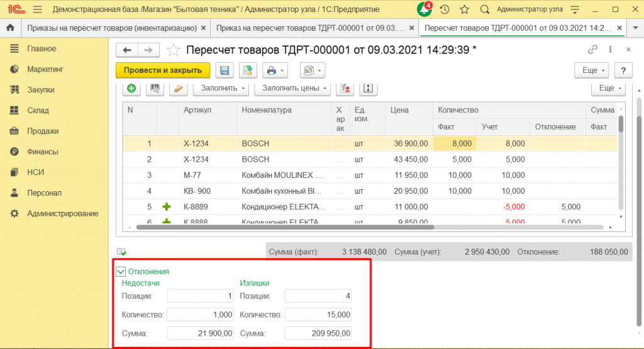Image resolution: width=644 pixels, height=349 pixels.
Task: Click Излишки Позиции field
Action: point(318,296)
